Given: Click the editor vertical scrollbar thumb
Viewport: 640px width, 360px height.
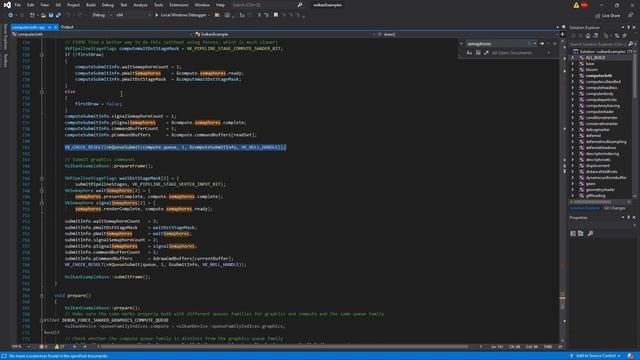Looking at the screenshot, I should 562,300.
